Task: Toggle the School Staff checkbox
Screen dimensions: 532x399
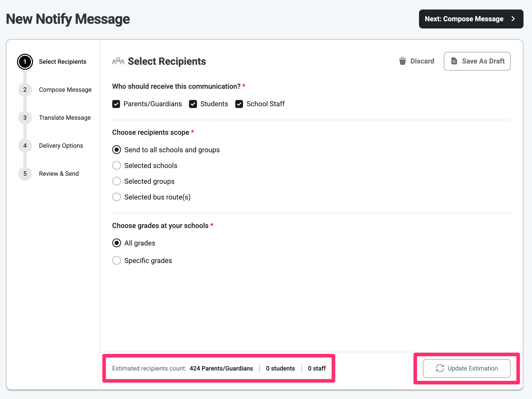Action: [239, 104]
